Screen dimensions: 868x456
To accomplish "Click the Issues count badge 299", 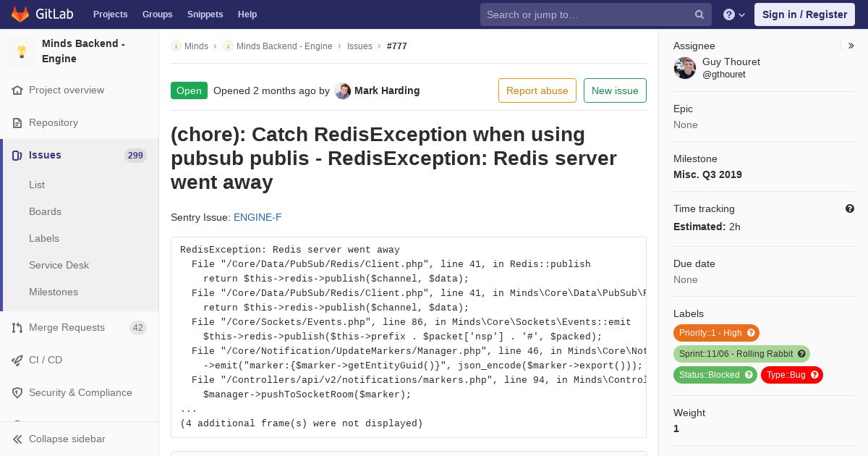I will (135, 156).
